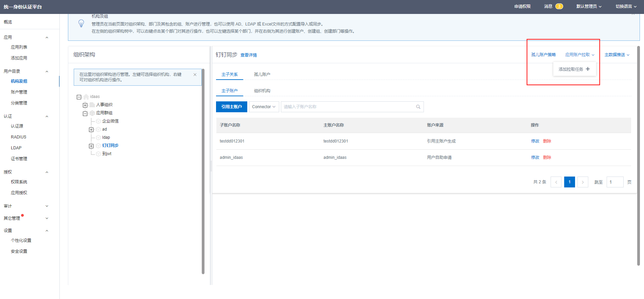Open the 查看详情 link
The width and height of the screenshot is (644, 299).
pos(249,55)
